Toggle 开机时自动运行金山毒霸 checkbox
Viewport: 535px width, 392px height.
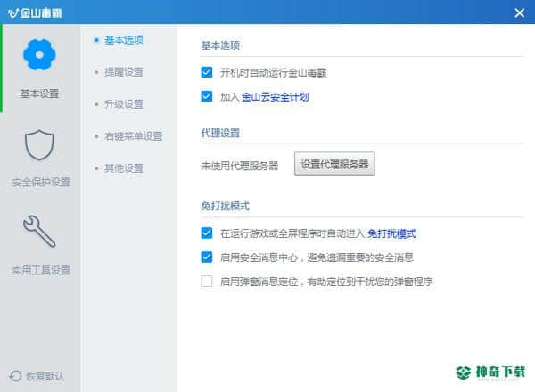207,72
